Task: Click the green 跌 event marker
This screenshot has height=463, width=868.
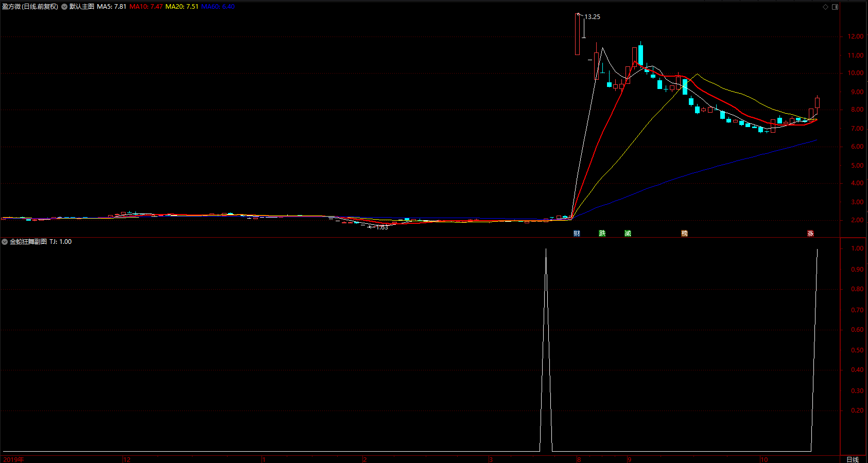Action: 602,234
